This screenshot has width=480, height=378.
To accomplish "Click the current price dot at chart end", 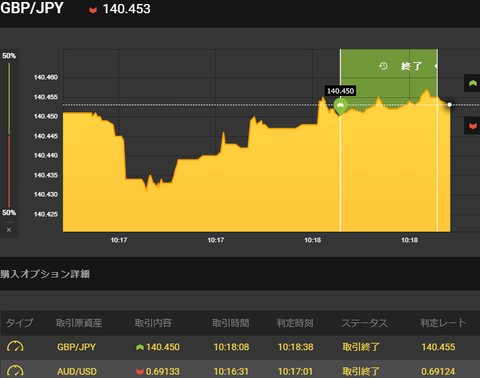I will tap(449, 105).
